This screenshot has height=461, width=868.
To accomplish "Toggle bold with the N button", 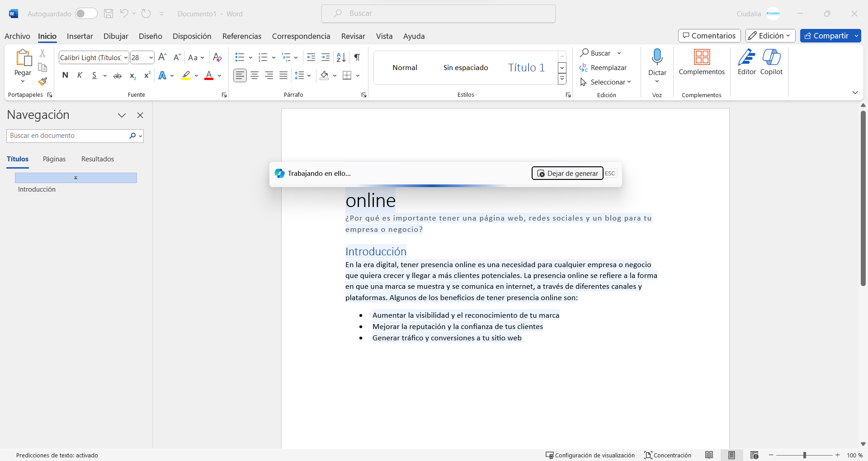I will pyautogui.click(x=65, y=75).
